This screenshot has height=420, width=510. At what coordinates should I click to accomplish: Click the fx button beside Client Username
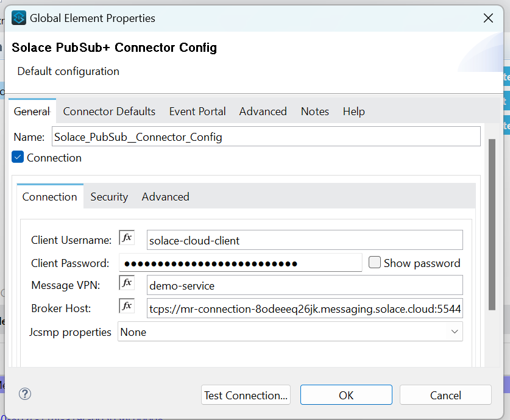point(127,238)
